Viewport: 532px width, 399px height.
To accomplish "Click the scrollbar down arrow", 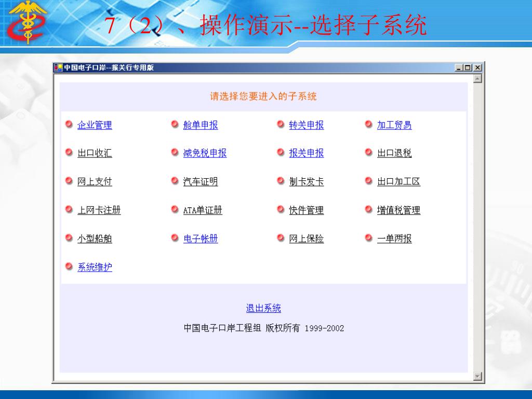I will pos(478,376).
